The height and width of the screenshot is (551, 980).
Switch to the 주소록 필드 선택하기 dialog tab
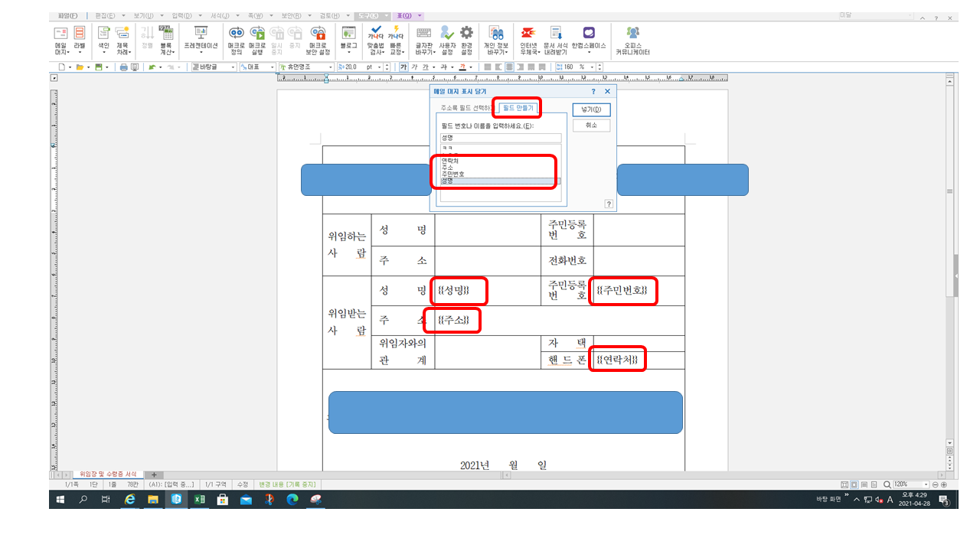(x=465, y=109)
